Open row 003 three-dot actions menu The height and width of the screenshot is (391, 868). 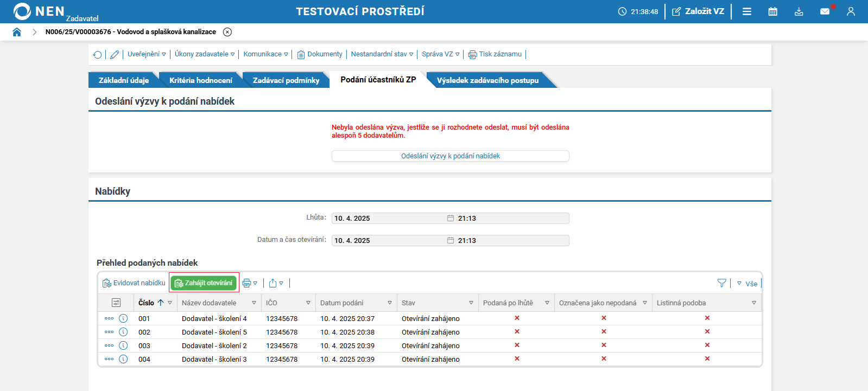[x=109, y=345]
